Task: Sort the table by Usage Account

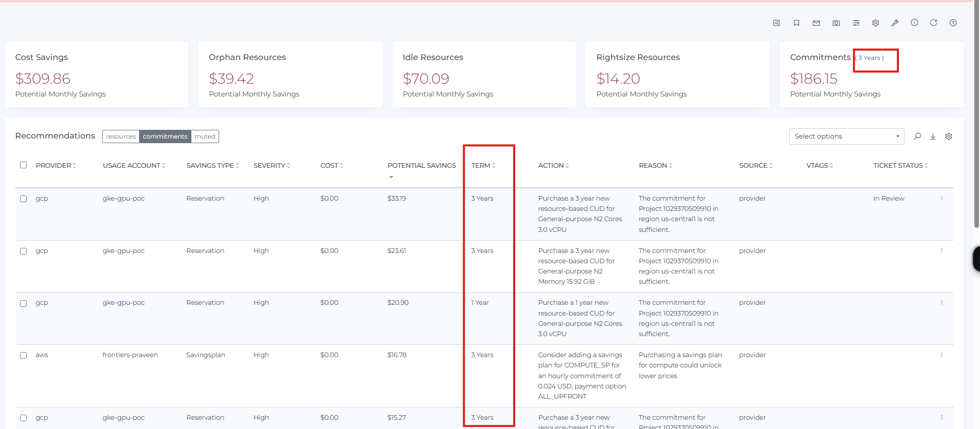Action: coord(134,165)
